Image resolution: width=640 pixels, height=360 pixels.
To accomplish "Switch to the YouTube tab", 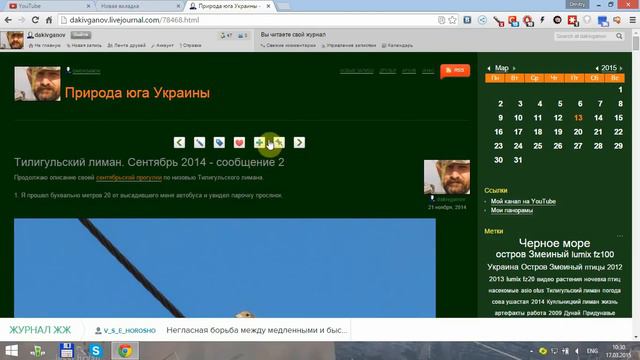I will (49, 6).
